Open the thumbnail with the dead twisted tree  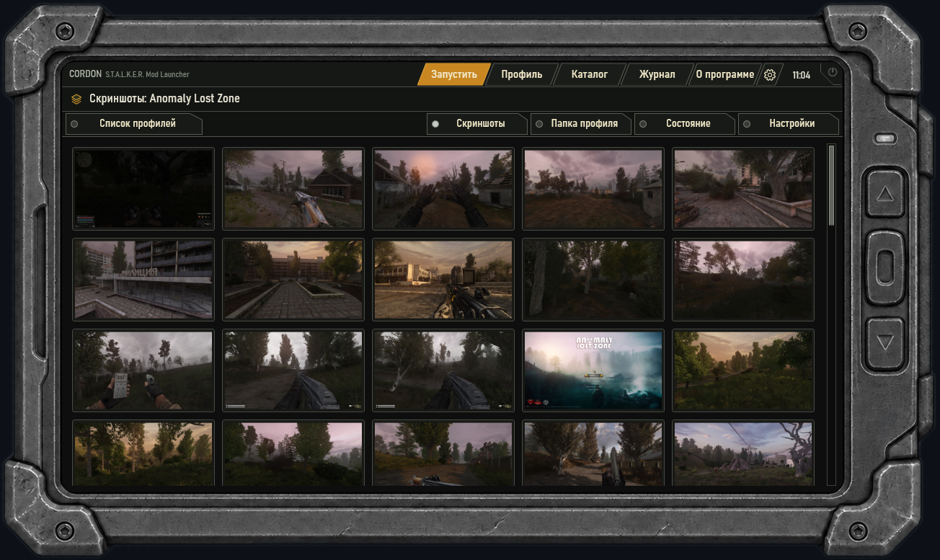tap(743, 453)
